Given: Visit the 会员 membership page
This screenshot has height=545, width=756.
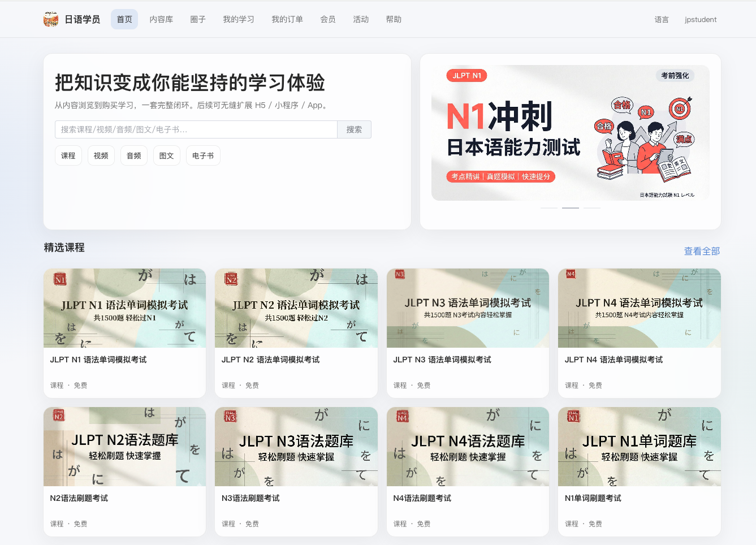Looking at the screenshot, I should pos(328,19).
